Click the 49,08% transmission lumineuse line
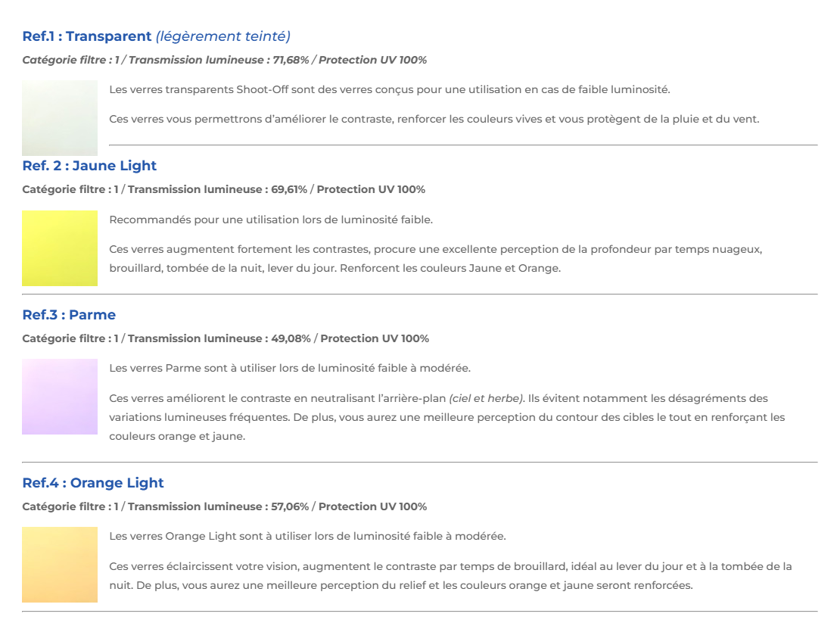This screenshot has width=840, height=623. (x=226, y=338)
